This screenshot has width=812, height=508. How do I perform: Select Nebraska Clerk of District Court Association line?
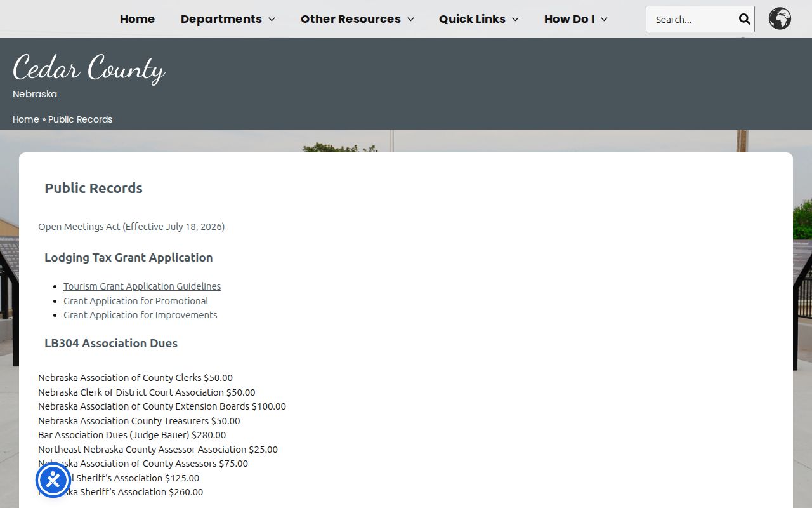[x=147, y=392]
